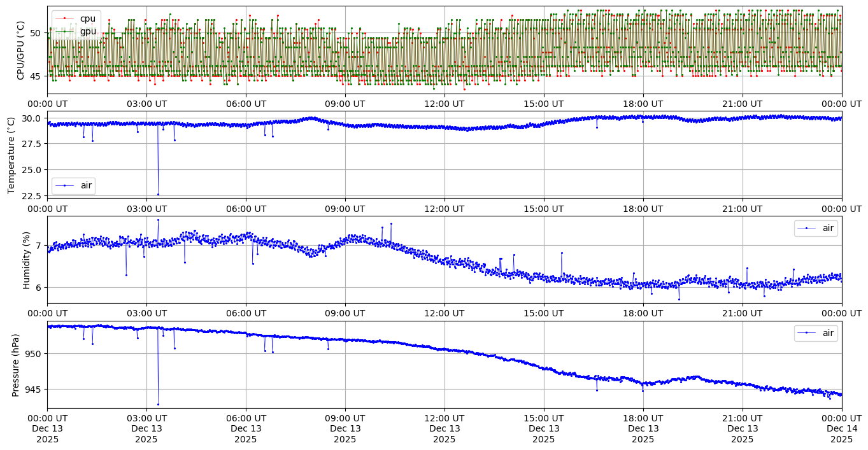Select the 'Humidity (%)' y-axis label
The width and height of the screenshot is (868, 450).
27,259
